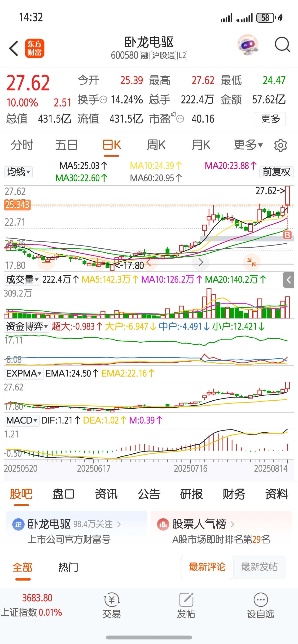
Task: Open the 股吧 tab
Action: pyautogui.click(x=21, y=494)
